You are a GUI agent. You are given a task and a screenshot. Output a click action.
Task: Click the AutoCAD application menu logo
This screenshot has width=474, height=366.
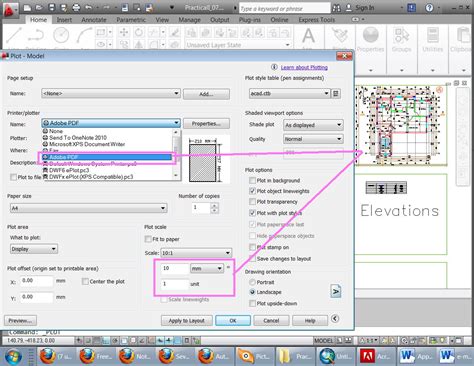(10, 9)
